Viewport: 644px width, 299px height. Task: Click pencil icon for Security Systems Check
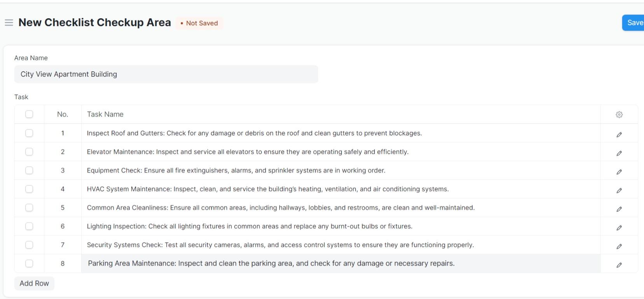[x=619, y=247]
